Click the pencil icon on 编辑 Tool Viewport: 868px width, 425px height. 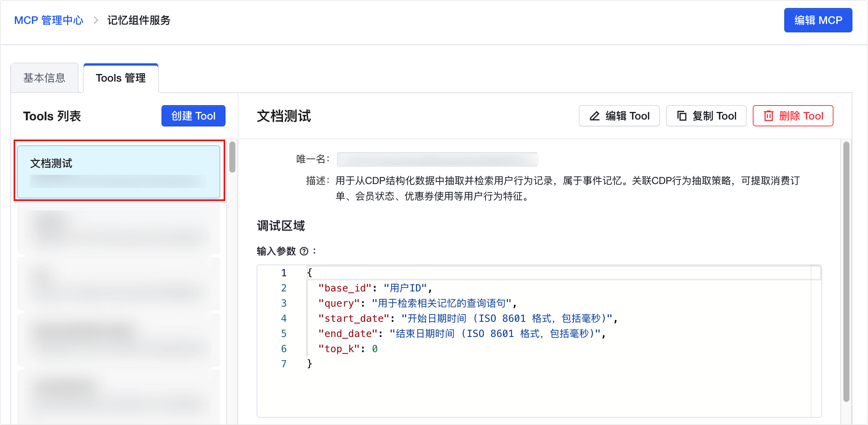tap(595, 116)
